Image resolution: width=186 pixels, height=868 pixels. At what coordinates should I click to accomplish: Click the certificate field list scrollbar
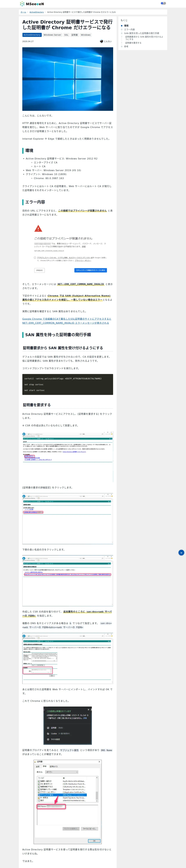tap(97, 789)
